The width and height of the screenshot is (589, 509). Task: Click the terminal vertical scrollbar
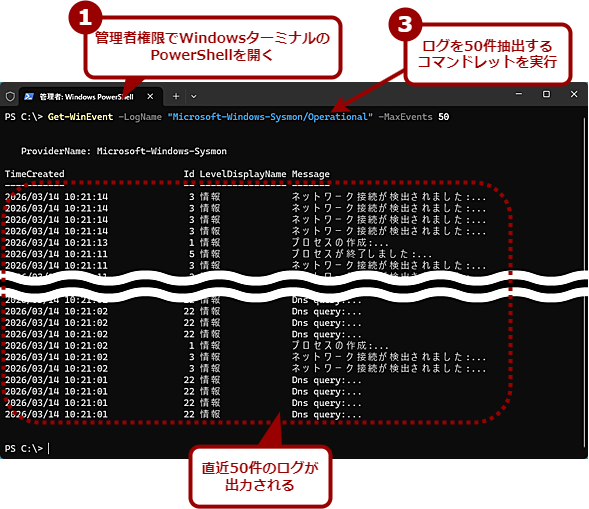[584, 282]
